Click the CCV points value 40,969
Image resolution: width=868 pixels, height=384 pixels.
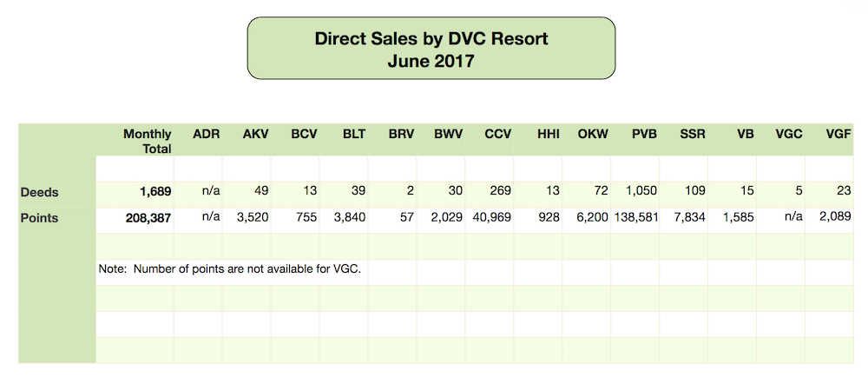(x=490, y=217)
